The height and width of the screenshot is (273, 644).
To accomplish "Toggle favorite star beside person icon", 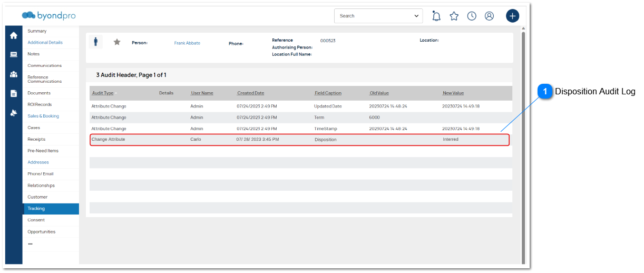I will (117, 42).
